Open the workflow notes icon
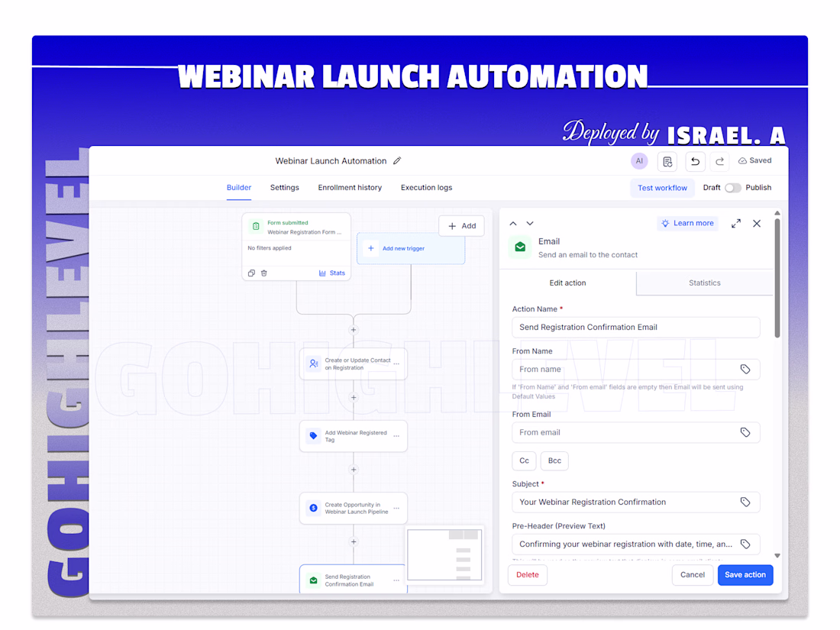Screen dimensions: 840x630 pyautogui.click(x=667, y=161)
